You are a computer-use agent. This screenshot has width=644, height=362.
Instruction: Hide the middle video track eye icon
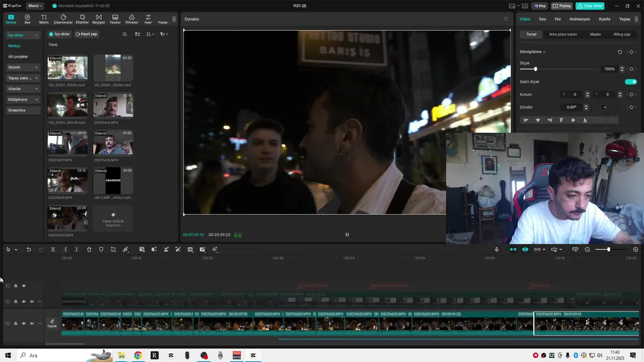(24, 302)
